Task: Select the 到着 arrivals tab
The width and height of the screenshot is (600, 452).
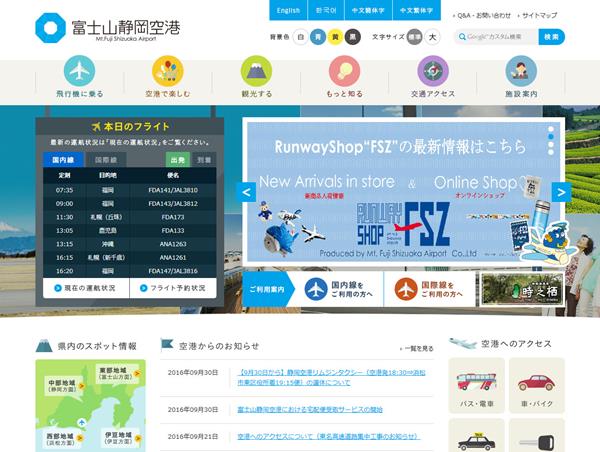Action: 204,160
